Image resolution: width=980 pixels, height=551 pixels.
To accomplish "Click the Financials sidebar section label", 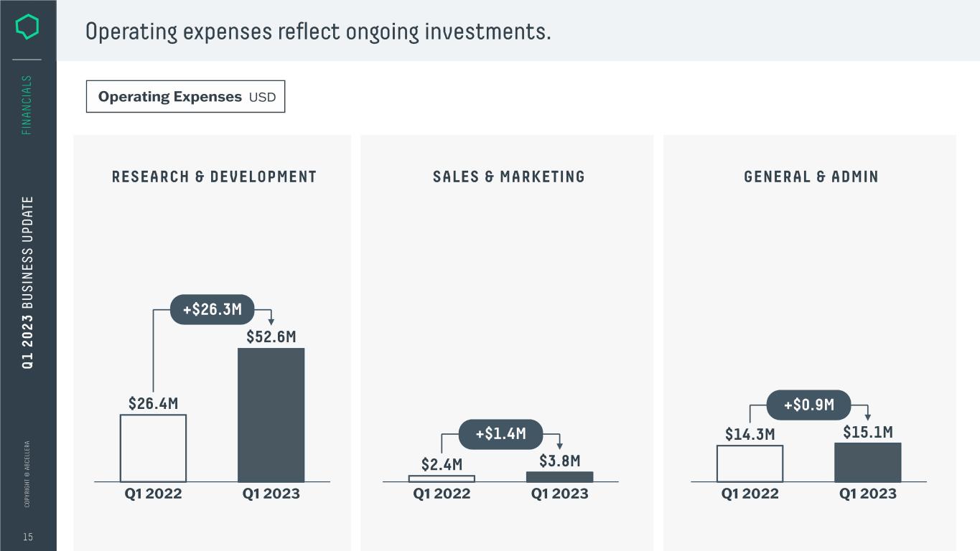I will click(27, 105).
